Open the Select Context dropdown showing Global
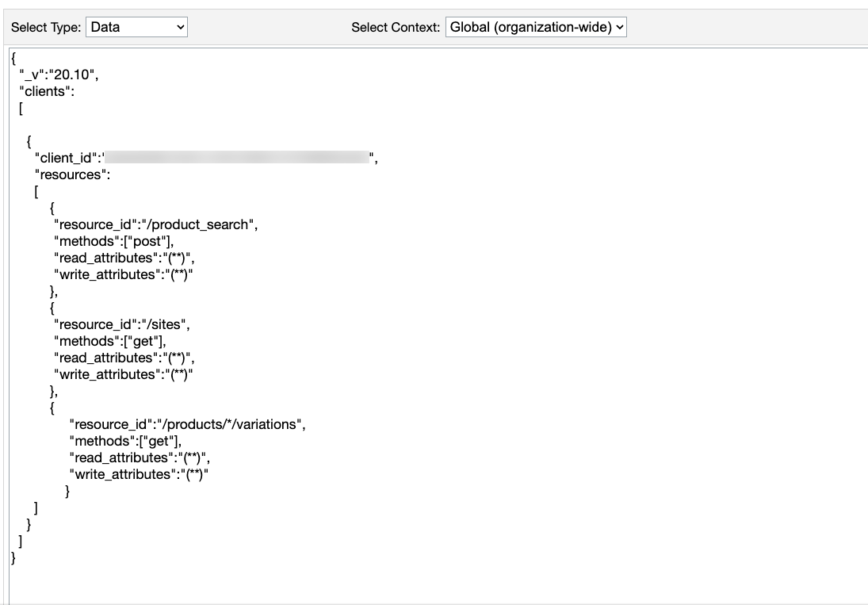Viewport: 868px width, 605px height. tap(536, 27)
